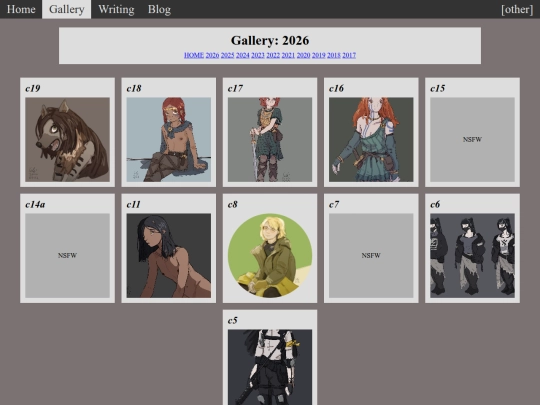
Task: Click the c8 card title
Action: tap(233, 205)
